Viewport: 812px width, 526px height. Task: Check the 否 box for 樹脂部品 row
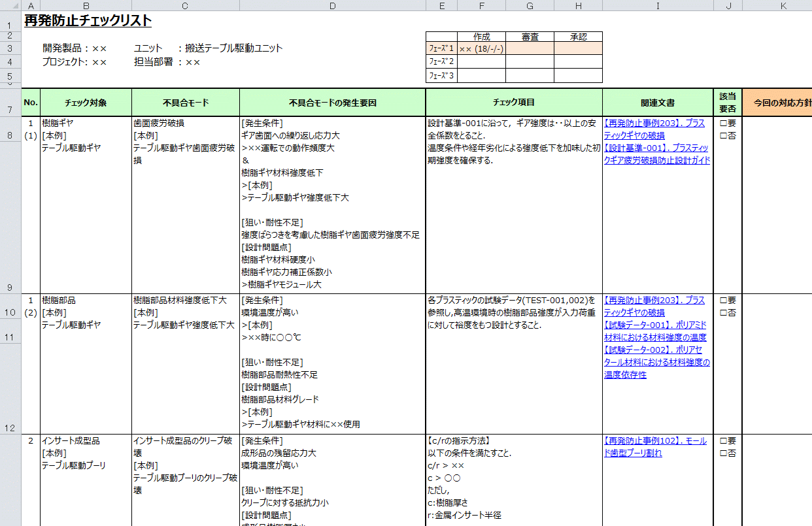coord(723,313)
